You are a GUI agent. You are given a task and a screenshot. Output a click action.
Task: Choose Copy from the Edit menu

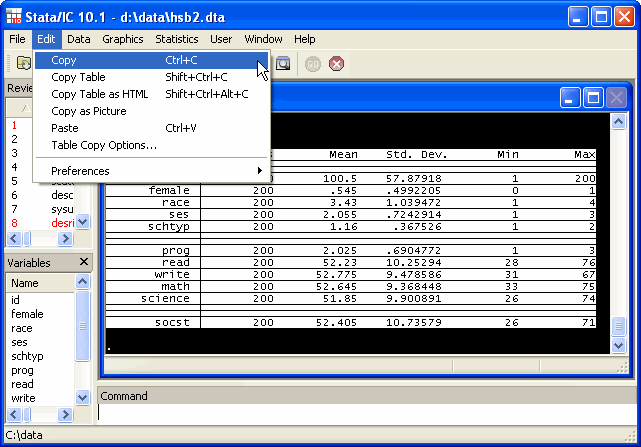coord(152,60)
